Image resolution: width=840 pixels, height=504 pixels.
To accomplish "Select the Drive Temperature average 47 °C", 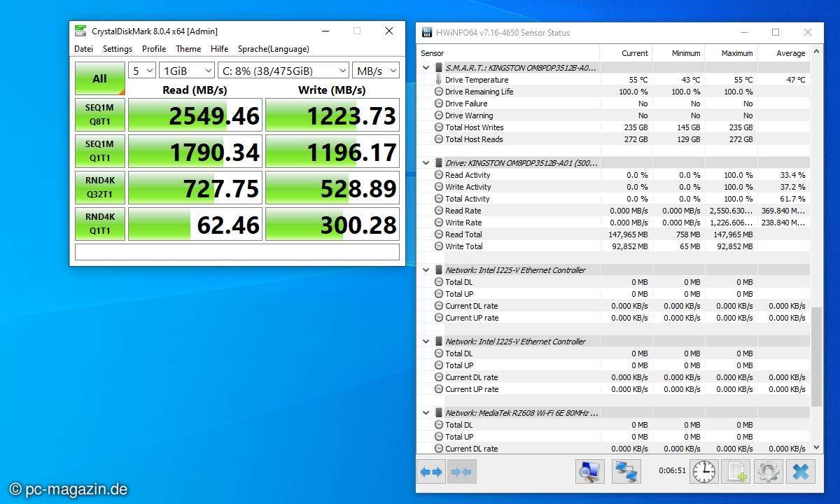I will pyautogui.click(x=795, y=80).
